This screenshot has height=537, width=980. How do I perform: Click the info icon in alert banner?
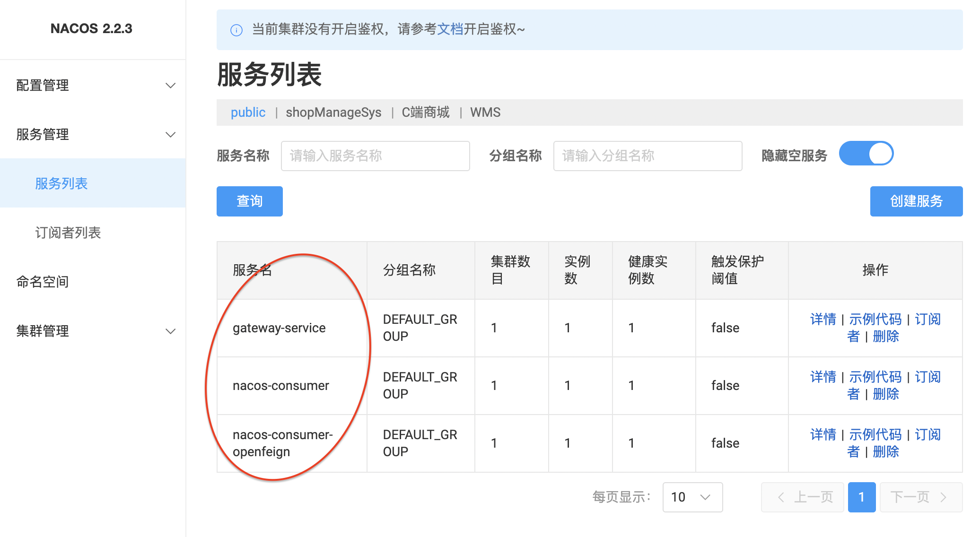click(x=236, y=30)
